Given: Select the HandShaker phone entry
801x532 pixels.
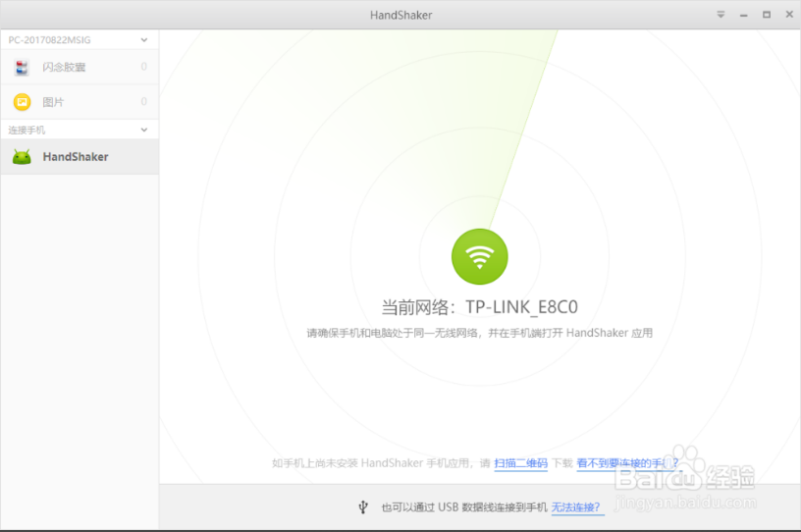Looking at the screenshot, I should (80, 157).
